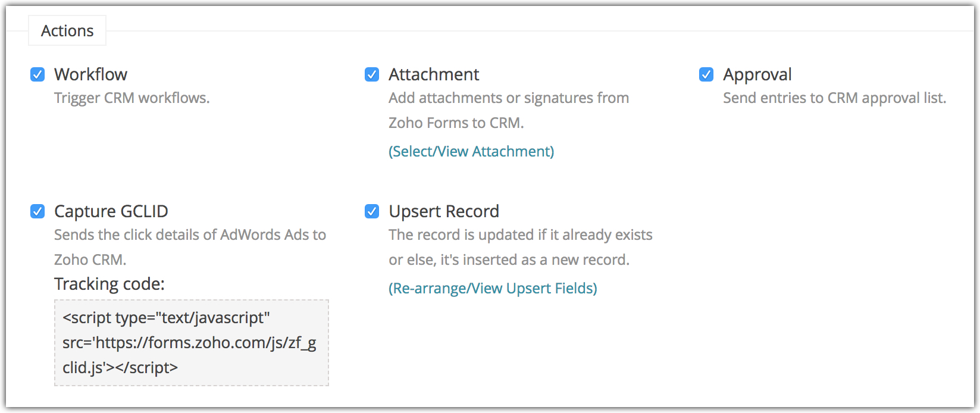Disable the Approval checkbox
This screenshot has width=980, height=413.
[706, 74]
